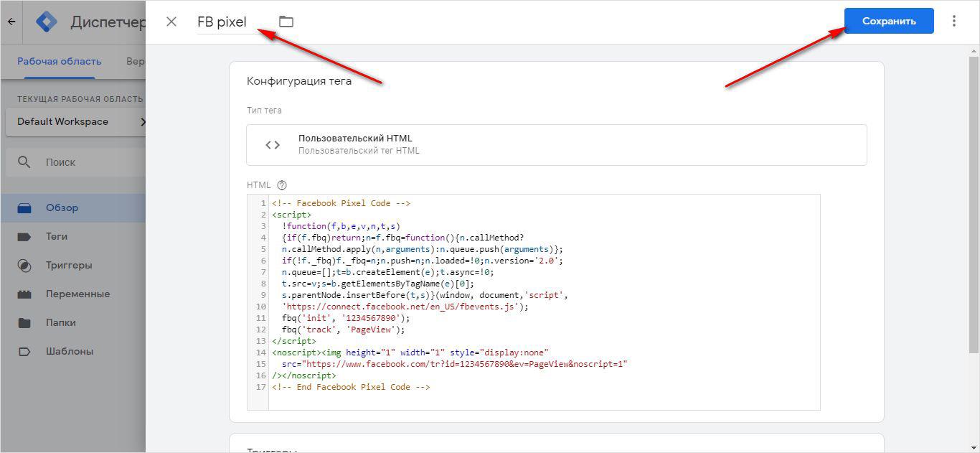Click the Конфигурация тега heading
980x453 pixels.
[299, 81]
